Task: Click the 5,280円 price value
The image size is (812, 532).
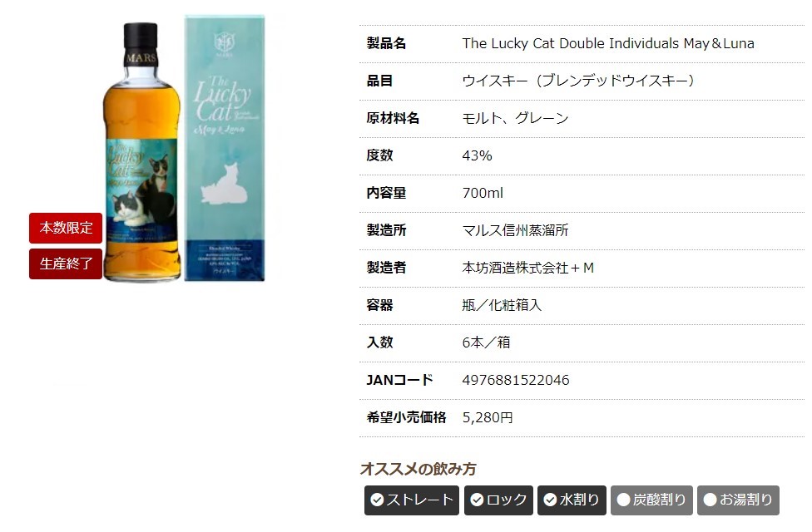Action: 488,417
